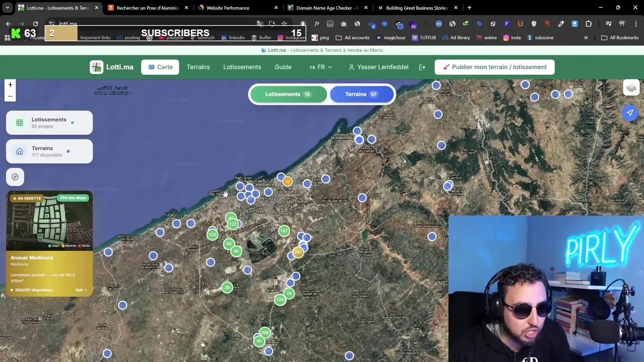Image resolution: width=644 pixels, height=362 pixels.
Task: Click the browser back arrow
Action: click(x=8, y=24)
